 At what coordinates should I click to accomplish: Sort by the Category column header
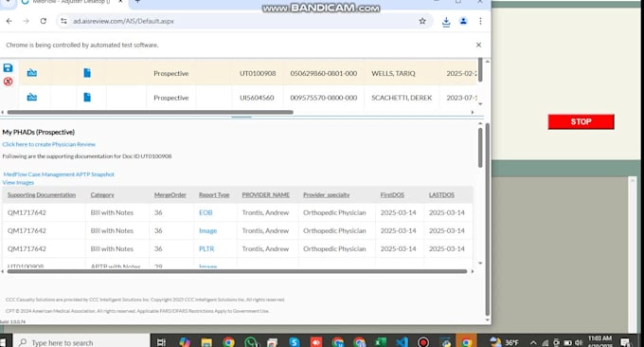tap(102, 195)
